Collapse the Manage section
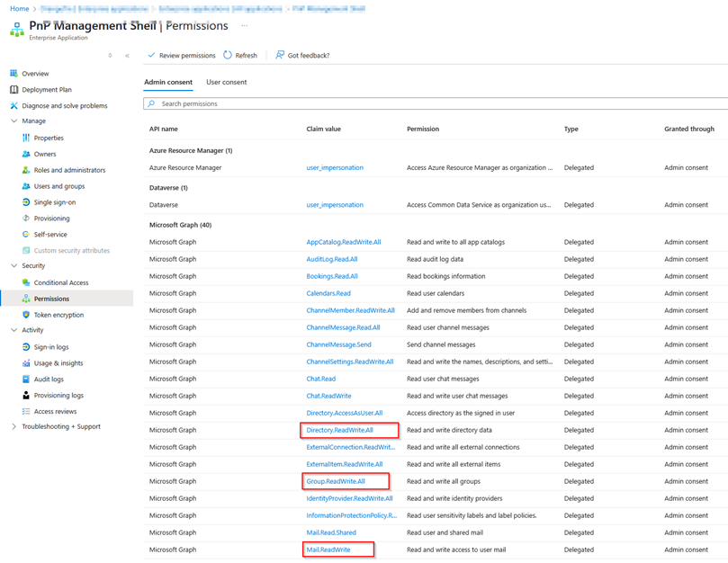728x563 pixels. pos(13,121)
